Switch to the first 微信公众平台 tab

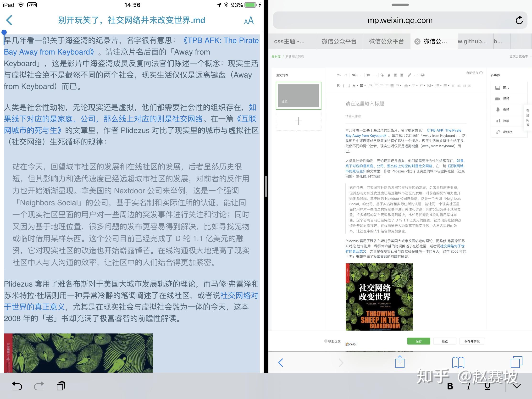click(339, 41)
